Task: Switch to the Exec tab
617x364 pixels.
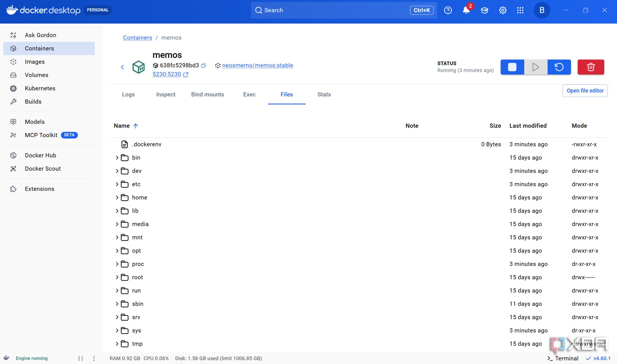Action: point(249,94)
